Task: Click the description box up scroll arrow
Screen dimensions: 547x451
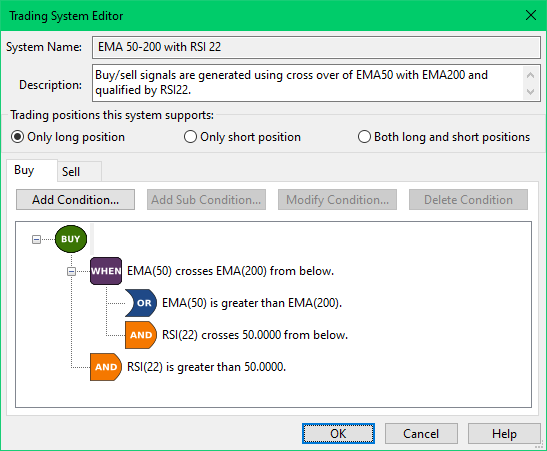Action: [531, 75]
